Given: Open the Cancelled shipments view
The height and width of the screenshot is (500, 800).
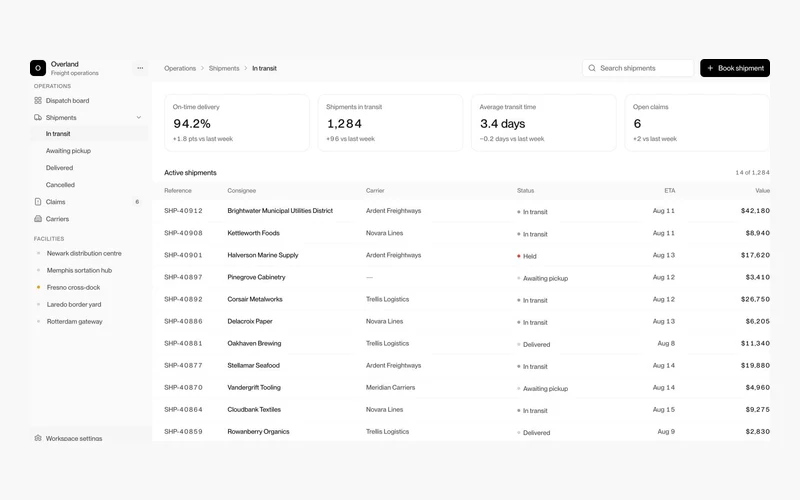Looking at the screenshot, I should tap(89, 185).
